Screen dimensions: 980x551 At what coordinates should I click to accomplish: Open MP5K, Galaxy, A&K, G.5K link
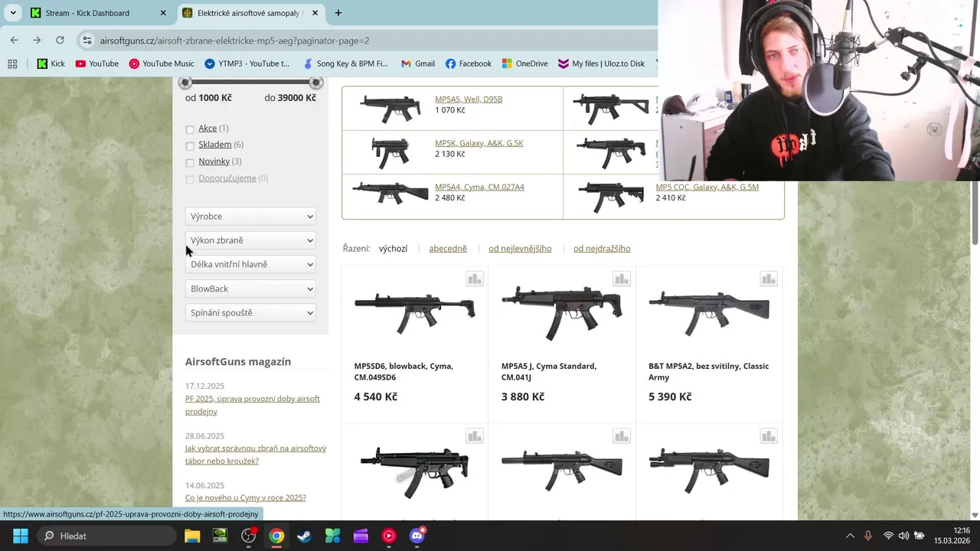(479, 143)
